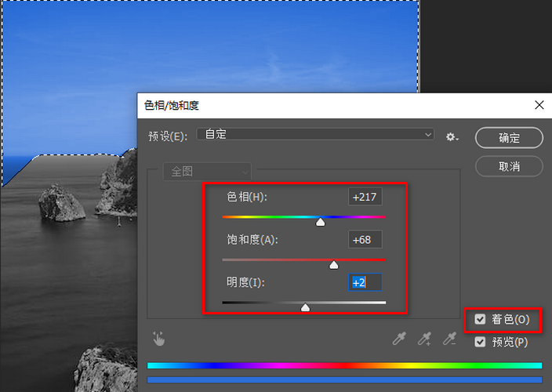Click the hue value field showing +217
Screen dimensions: 552x392
365,197
